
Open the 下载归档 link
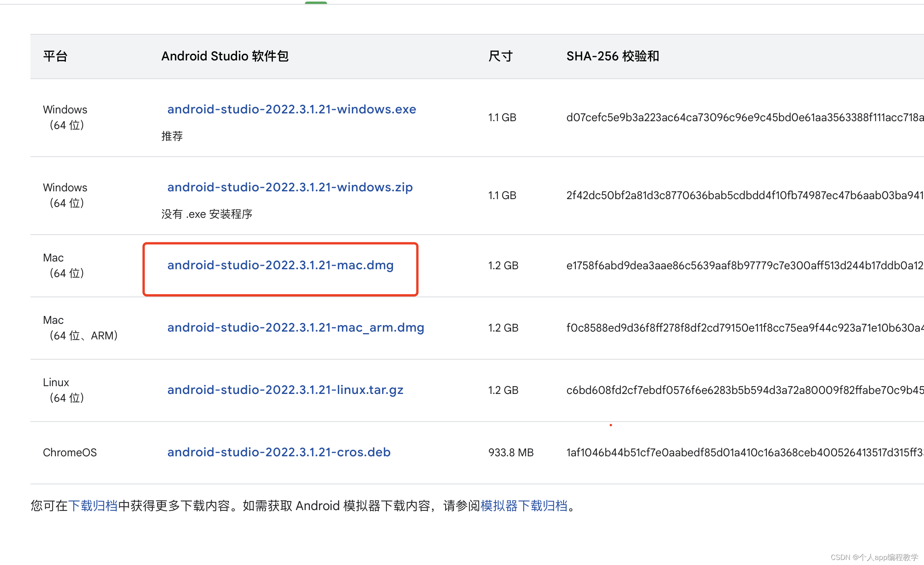tap(93, 506)
